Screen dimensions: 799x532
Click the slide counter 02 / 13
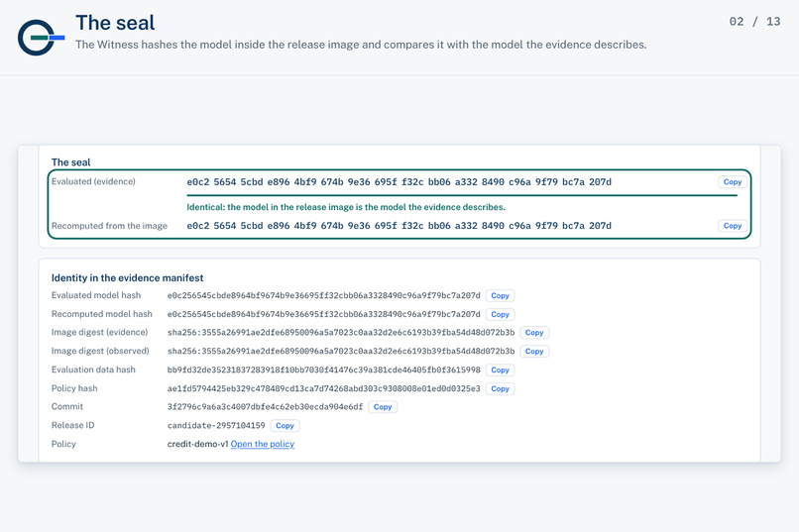[x=754, y=22]
